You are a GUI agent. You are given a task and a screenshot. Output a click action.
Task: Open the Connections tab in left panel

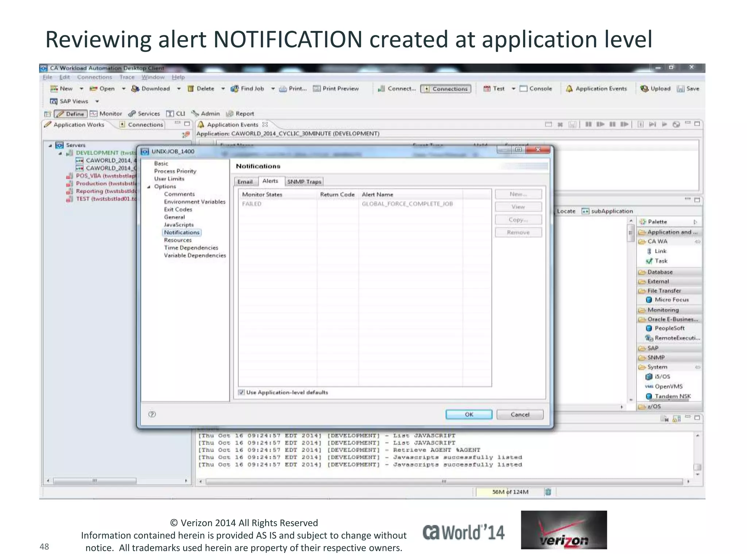[x=142, y=125]
